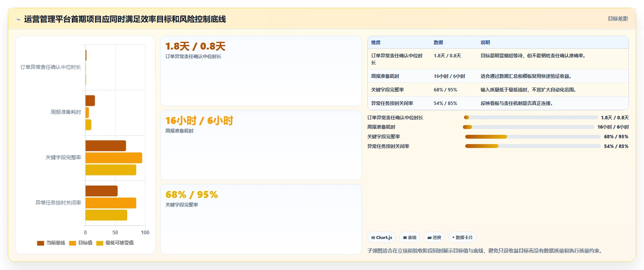Click the yellow 周报准备耗时 minimum chart bar

tap(88, 125)
